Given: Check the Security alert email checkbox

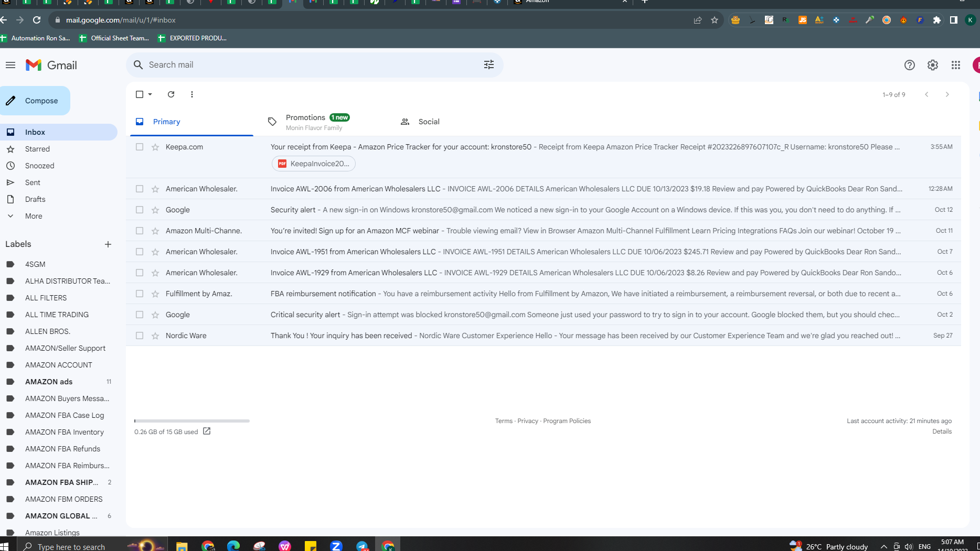Looking at the screenshot, I should 140,210.
